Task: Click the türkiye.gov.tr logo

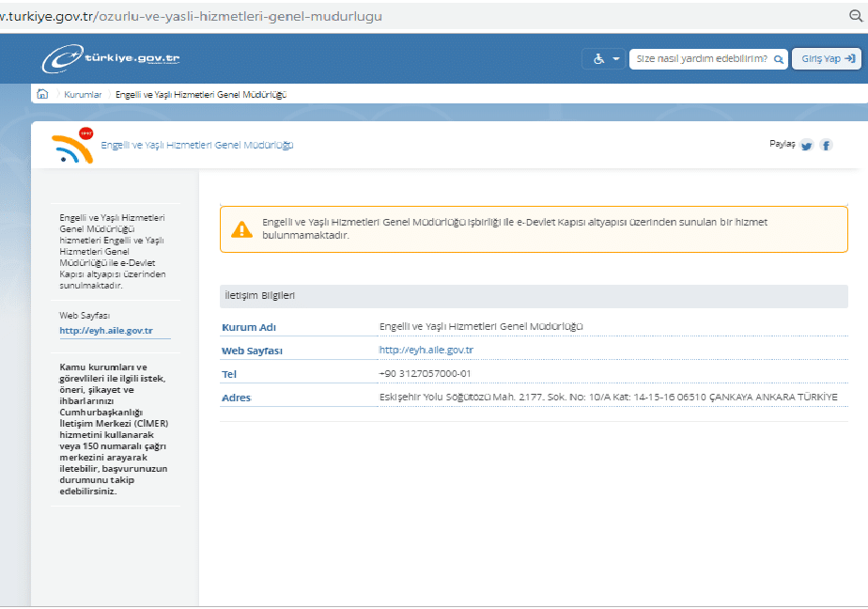Action: tap(111, 58)
